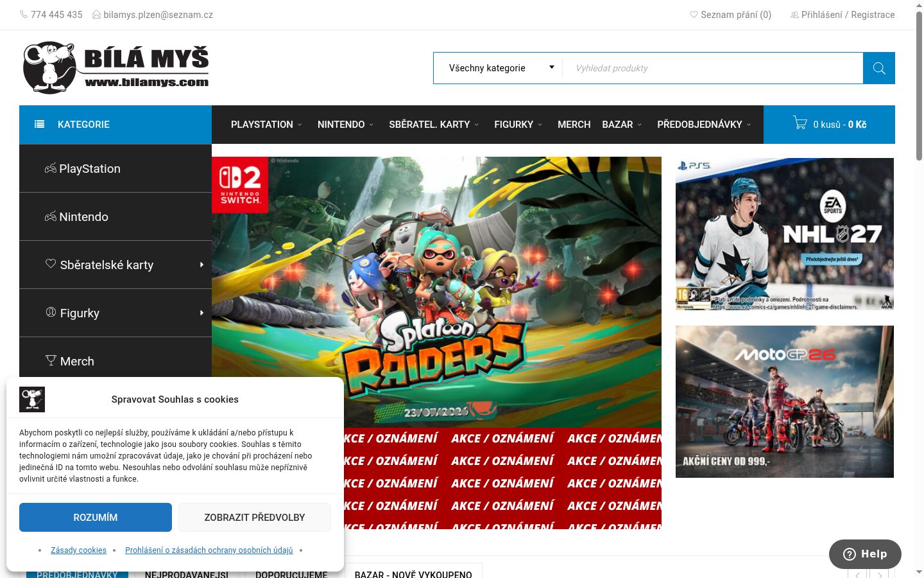This screenshot has height=578, width=924.
Task: Click ZOBRAZIT PŘEDVOLBY button
Action: click(255, 518)
